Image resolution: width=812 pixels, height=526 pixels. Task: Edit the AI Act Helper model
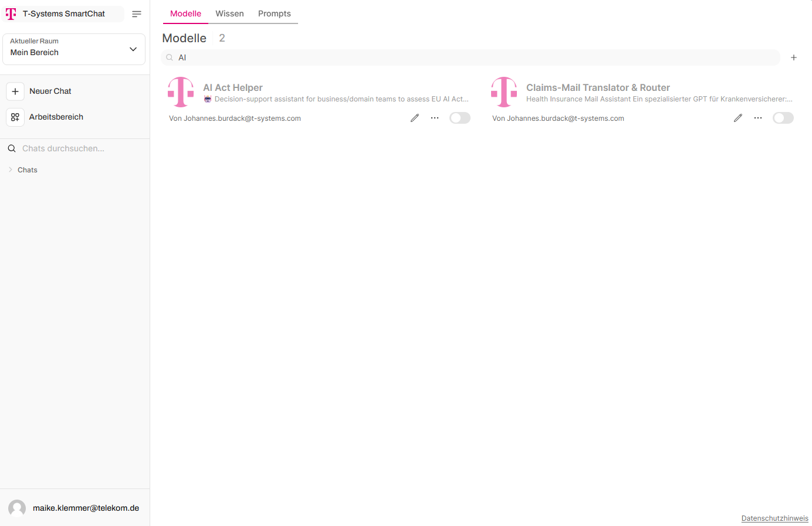click(x=415, y=118)
